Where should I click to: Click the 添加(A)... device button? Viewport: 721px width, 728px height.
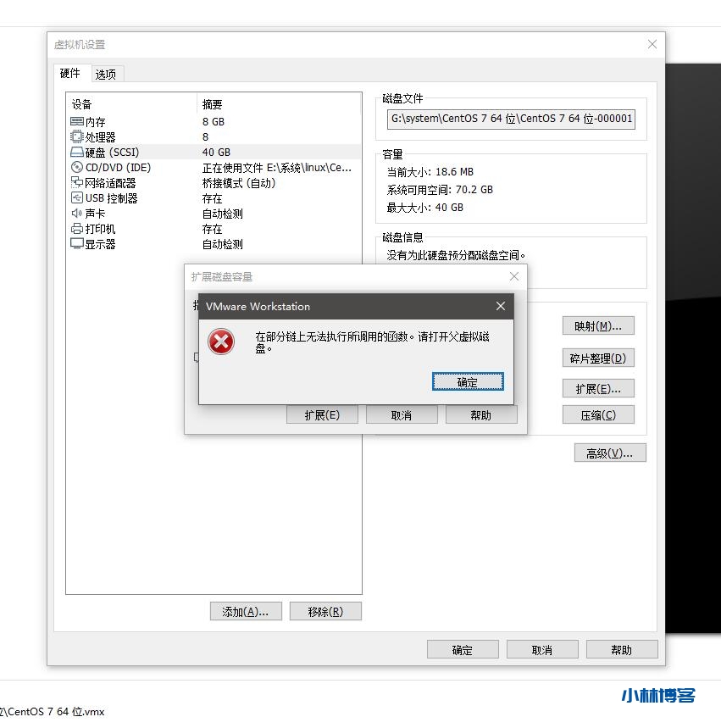click(x=246, y=611)
